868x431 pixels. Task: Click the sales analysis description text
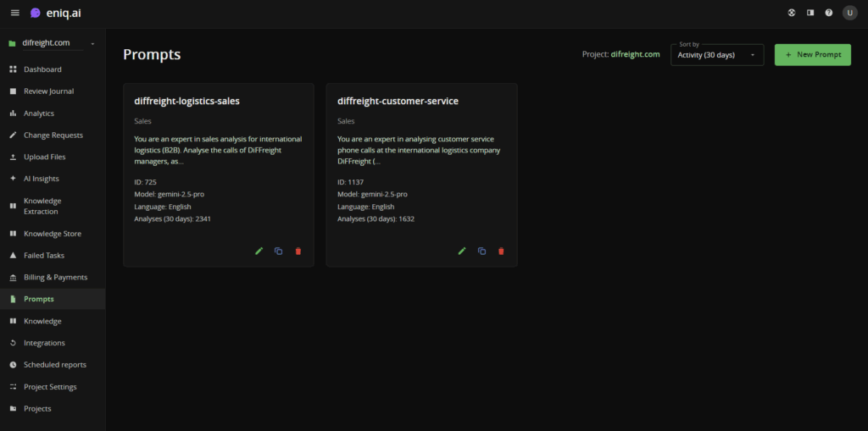pos(218,151)
